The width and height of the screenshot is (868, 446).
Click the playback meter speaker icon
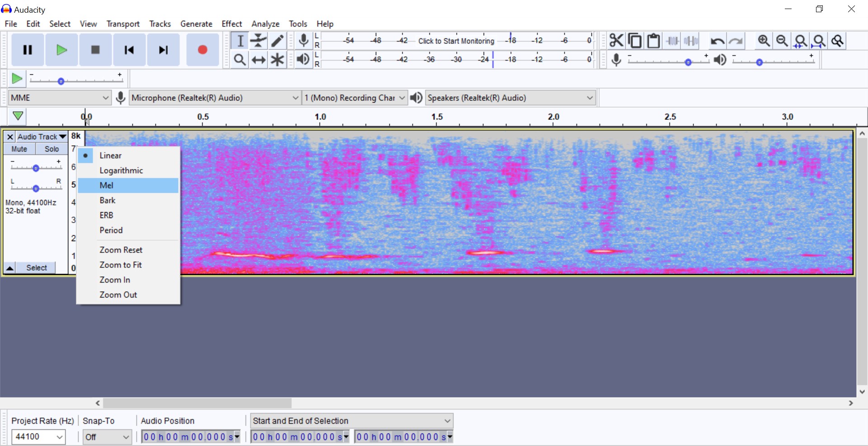pyautogui.click(x=304, y=59)
